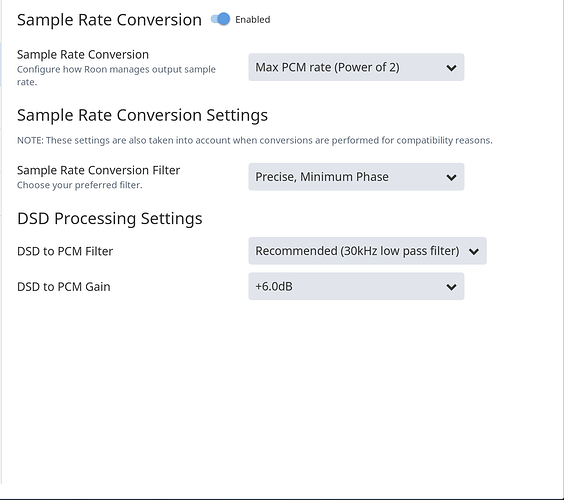564x500 pixels.
Task: Click the chevron on the 30kHz low pass dropdown
Action: (x=474, y=251)
